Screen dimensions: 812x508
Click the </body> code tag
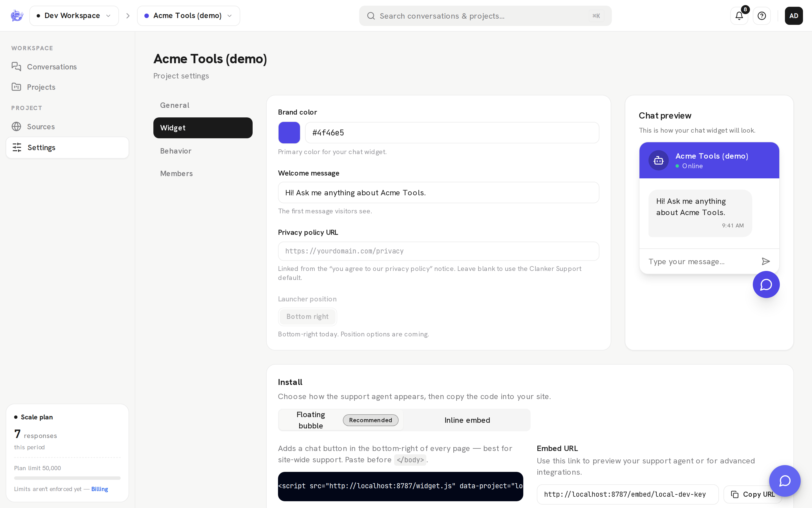(410, 460)
